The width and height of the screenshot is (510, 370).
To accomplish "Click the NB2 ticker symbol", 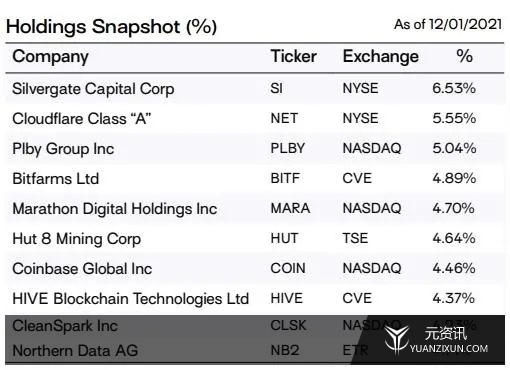I will 285,351.
